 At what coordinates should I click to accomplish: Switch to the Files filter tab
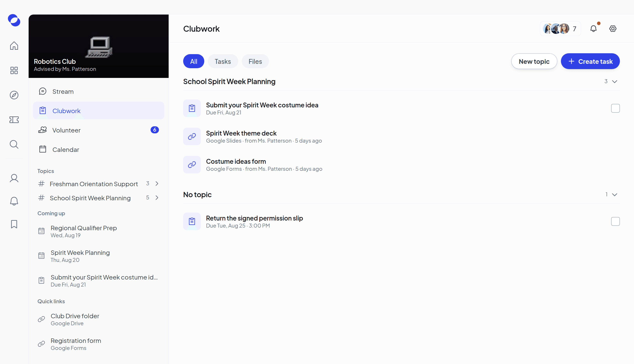[255, 61]
